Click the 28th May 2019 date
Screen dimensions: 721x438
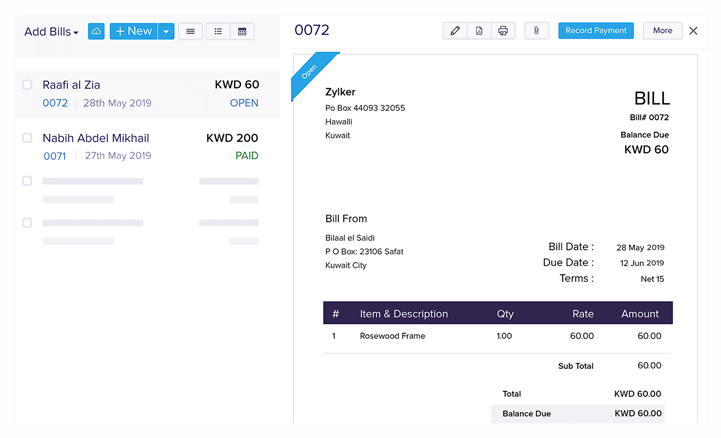[117, 103]
